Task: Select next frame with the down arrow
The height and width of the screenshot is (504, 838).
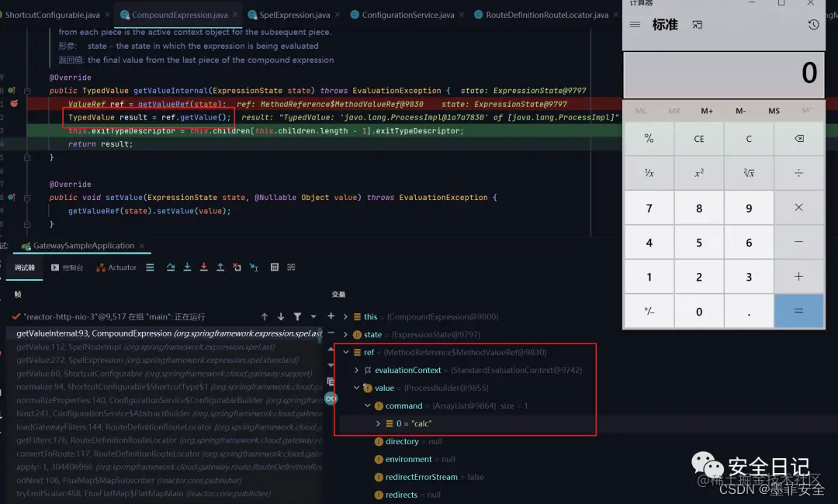Action: 281,316
